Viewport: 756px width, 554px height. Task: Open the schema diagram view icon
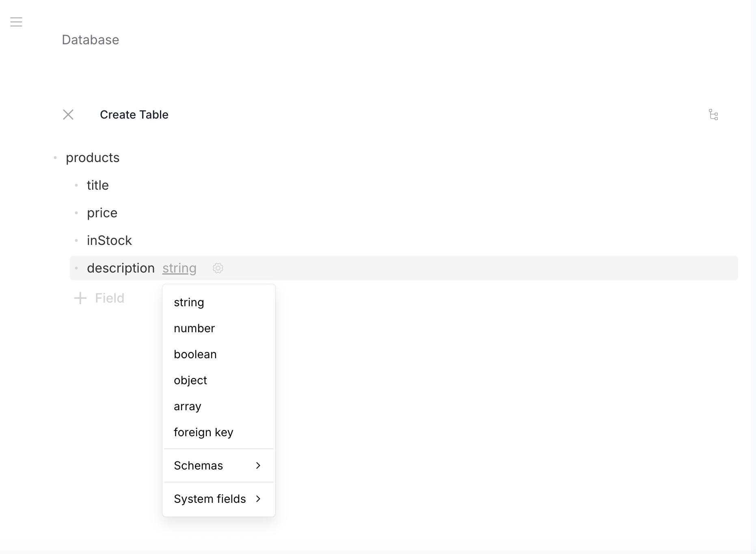713,115
